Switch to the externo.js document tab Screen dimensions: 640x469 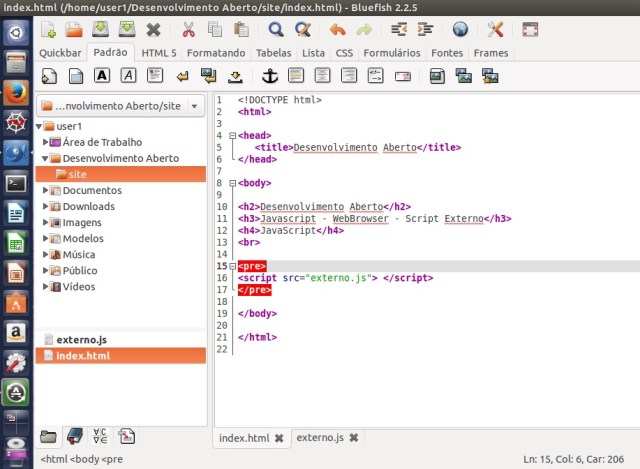click(x=319, y=438)
